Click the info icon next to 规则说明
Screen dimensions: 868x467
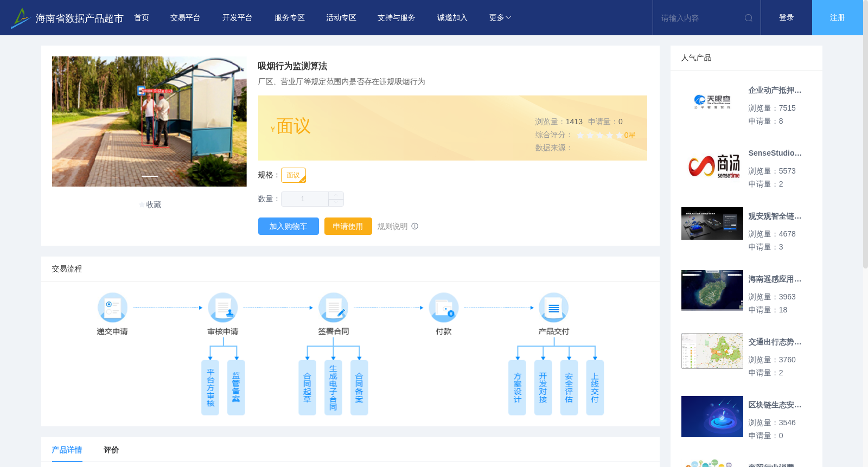tap(414, 226)
